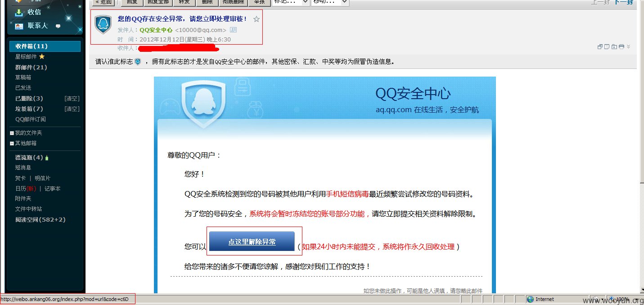Image resolution: width=644 pixels, height=305 pixels.
Task: Open 草稿箱 drafts folder
Action: (23, 77)
